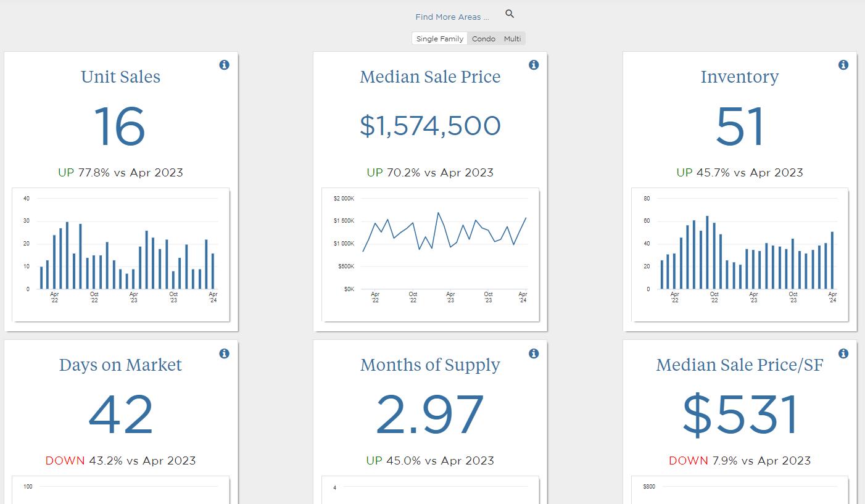This screenshot has height=504, width=865.
Task: Click the $1,574,500 median price value
Action: 430,126
